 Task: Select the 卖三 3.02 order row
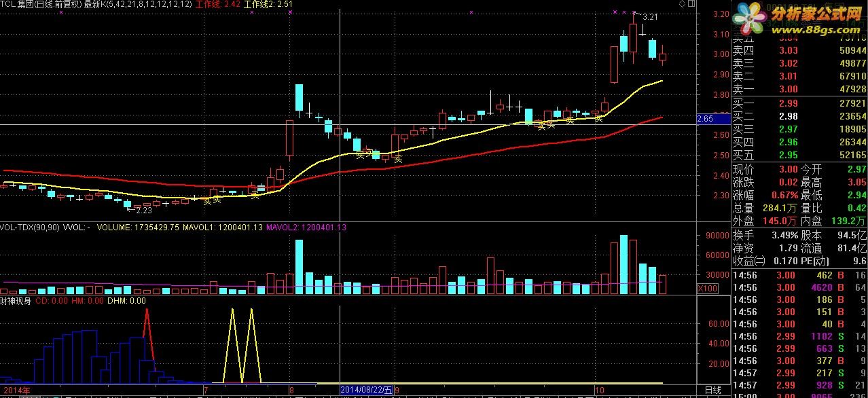[x=799, y=63]
